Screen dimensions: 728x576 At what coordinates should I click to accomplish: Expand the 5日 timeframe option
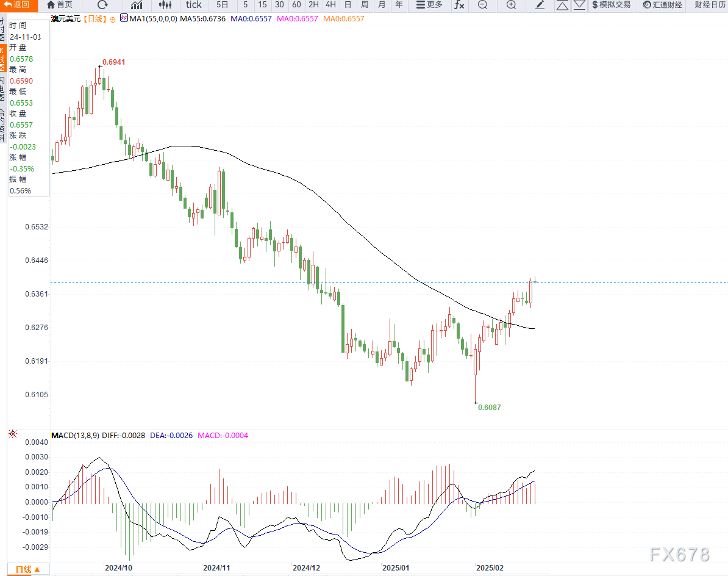222,5
